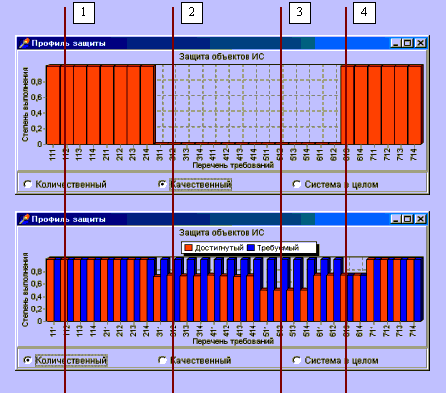This screenshot has width=446, height=393.
Task: Click blue Требуемый legend swatch
Action: point(251,248)
